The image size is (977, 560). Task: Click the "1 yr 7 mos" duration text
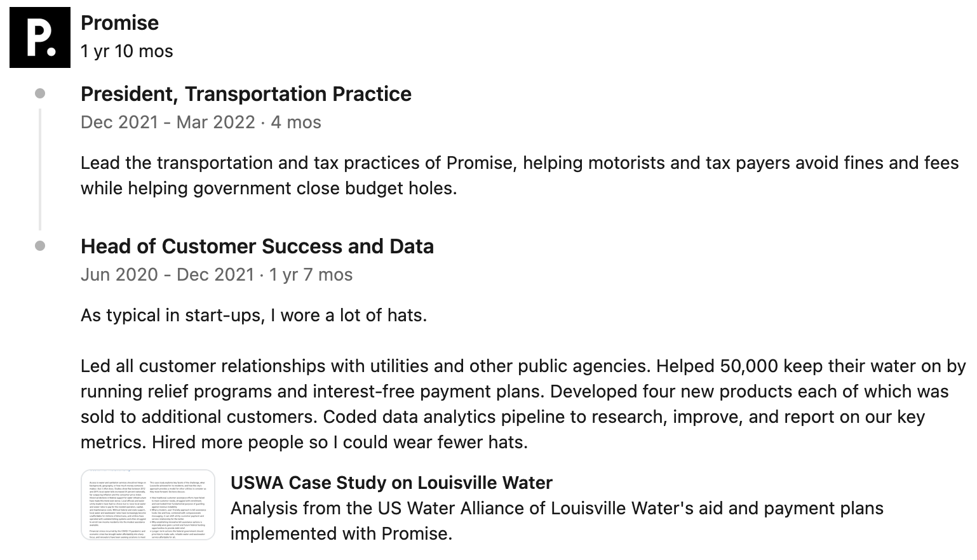[x=311, y=275]
